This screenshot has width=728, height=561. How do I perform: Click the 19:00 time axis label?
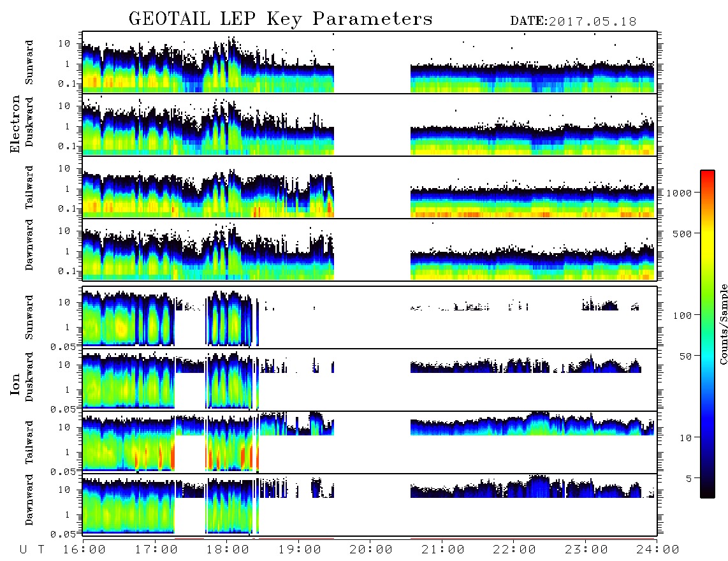[300, 550]
